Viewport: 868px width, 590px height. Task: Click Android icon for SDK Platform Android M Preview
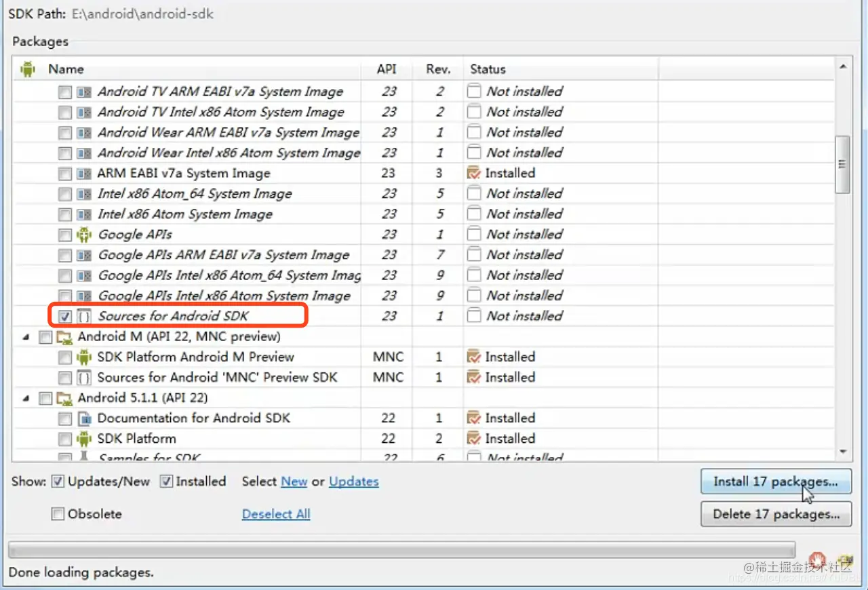pyautogui.click(x=84, y=357)
